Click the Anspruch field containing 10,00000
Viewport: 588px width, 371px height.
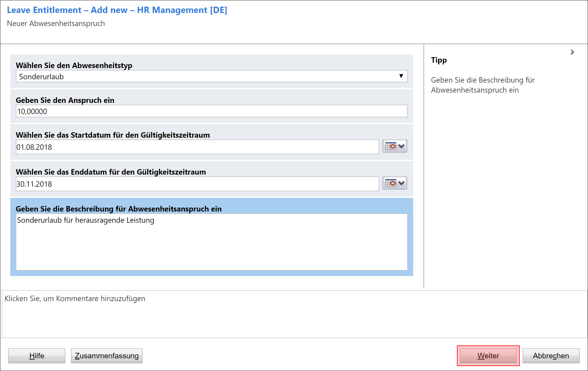[x=211, y=111]
